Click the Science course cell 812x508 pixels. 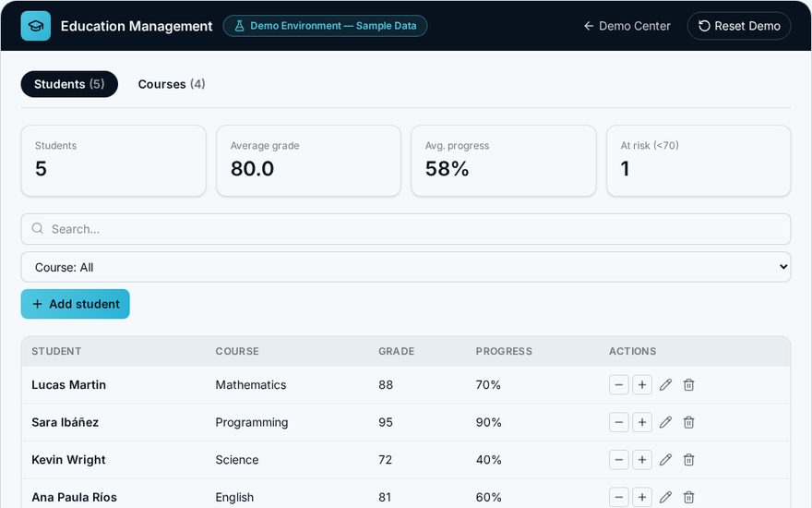coord(236,460)
